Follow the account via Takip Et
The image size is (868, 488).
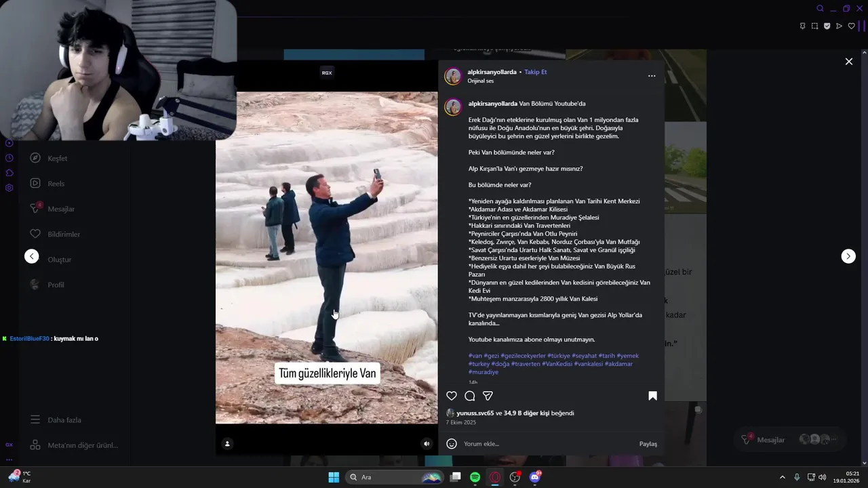[535, 72]
